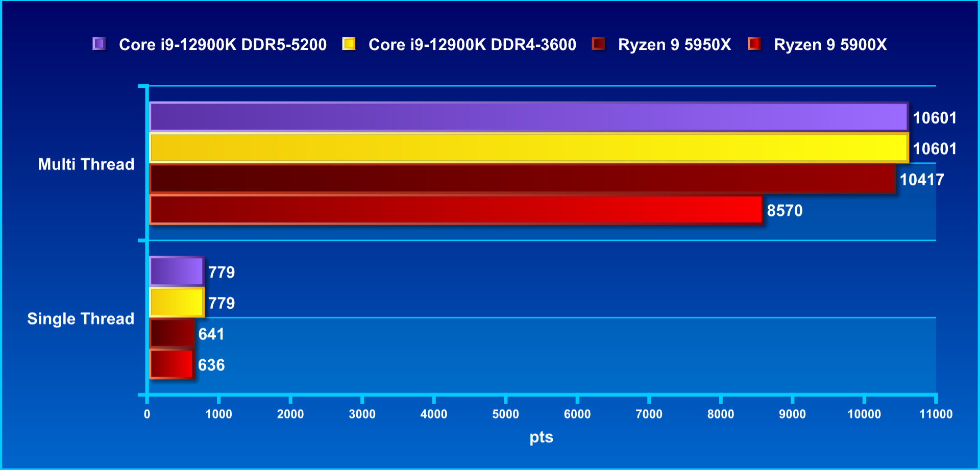The width and height of the screenshot is (980, 470).
Task: Click the 779 value beside yellow bar
Action: click(222, 304)
